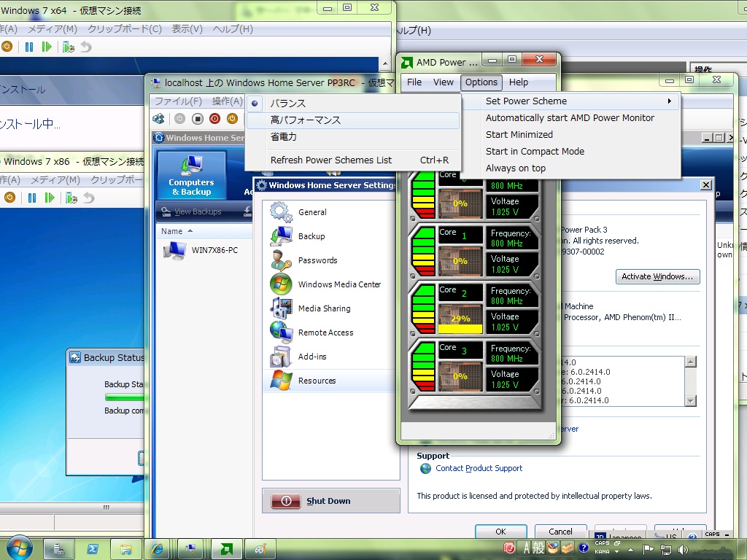Click revert icon in Windows 7 x86 toolbar
The width and height of the screenshot is (747, 560).
tap(89, 198)
